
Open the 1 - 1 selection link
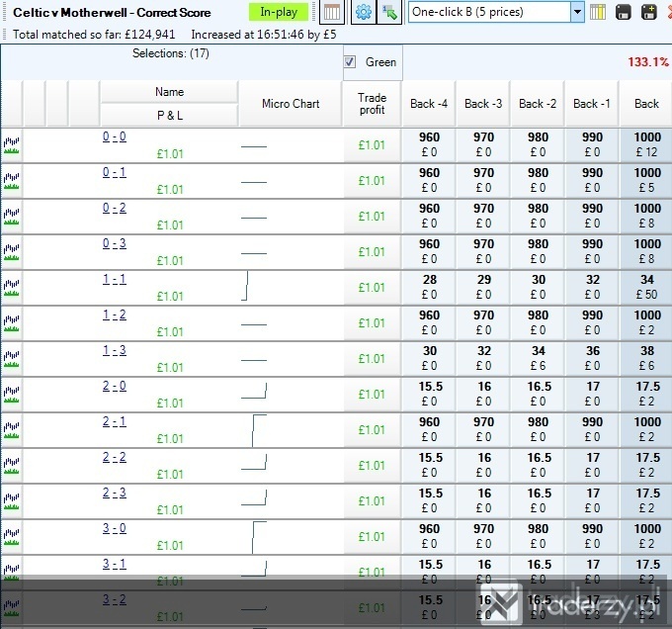[x=115, y=279]
